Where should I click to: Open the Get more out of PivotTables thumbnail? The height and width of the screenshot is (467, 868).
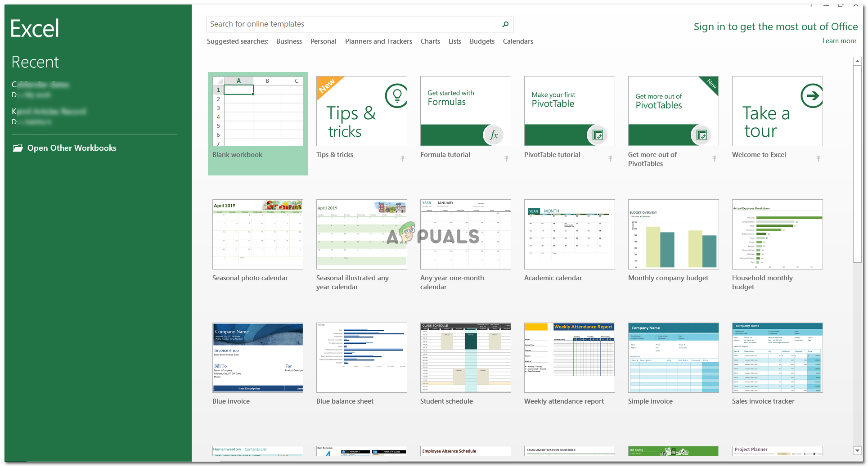click(x=674, y=111)
